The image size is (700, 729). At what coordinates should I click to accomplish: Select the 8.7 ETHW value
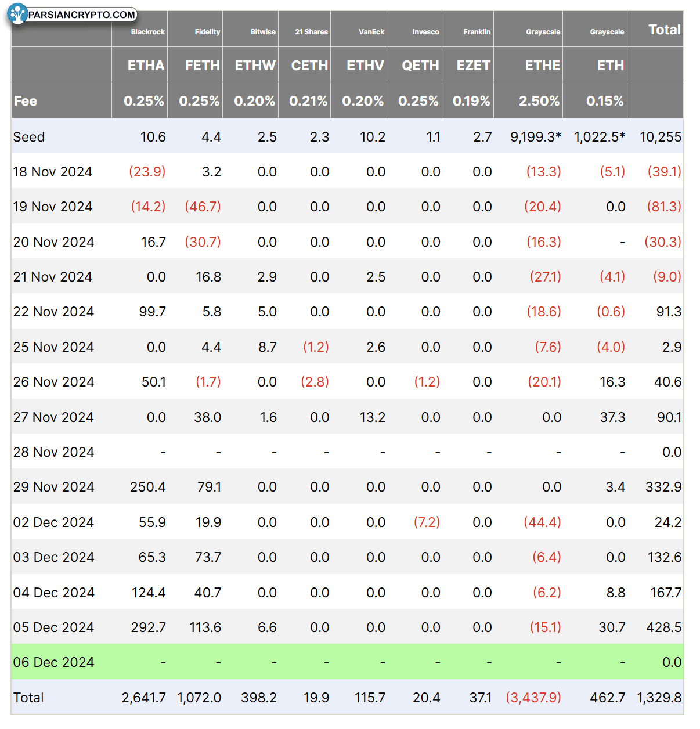268,347
